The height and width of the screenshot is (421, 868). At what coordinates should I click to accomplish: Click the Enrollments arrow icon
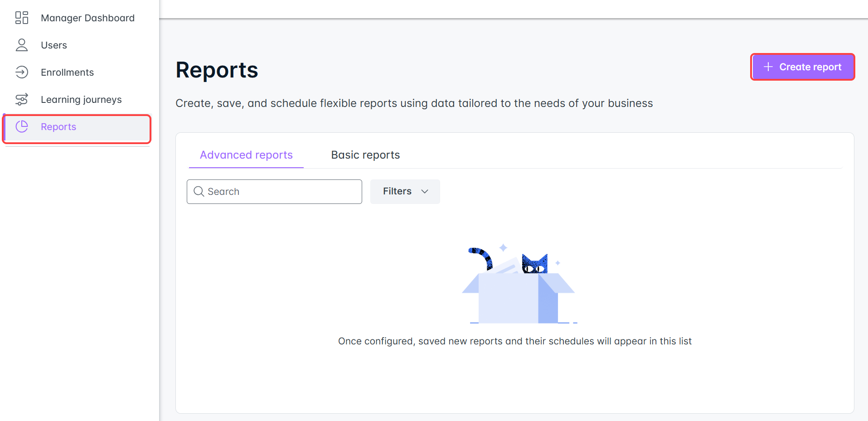22,72
